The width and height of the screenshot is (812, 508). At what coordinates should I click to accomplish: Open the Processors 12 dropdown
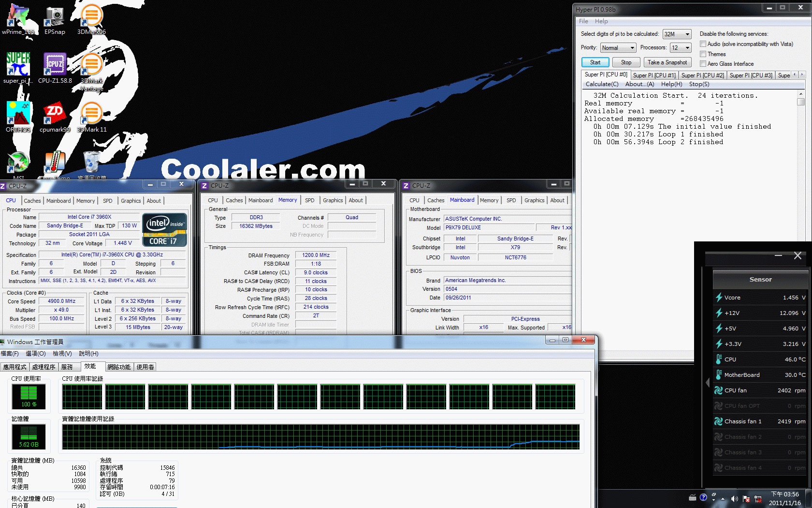tap(681, 48)
